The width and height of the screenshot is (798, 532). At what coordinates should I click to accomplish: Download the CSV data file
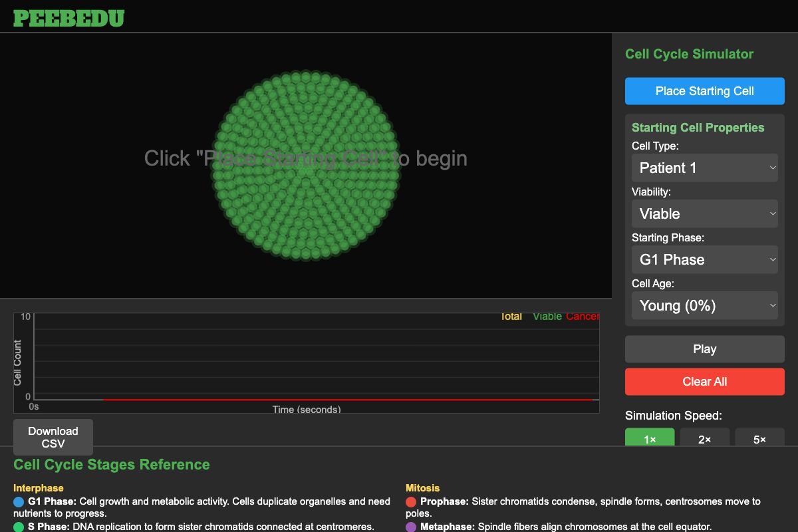pyautogui.click(x=53, y=437)
